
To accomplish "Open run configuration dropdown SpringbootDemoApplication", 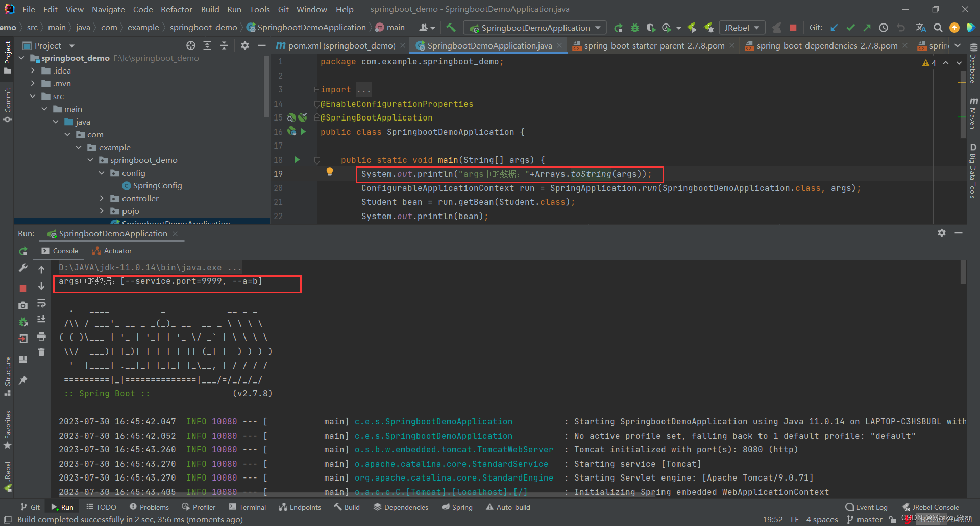I will [535, 28].
